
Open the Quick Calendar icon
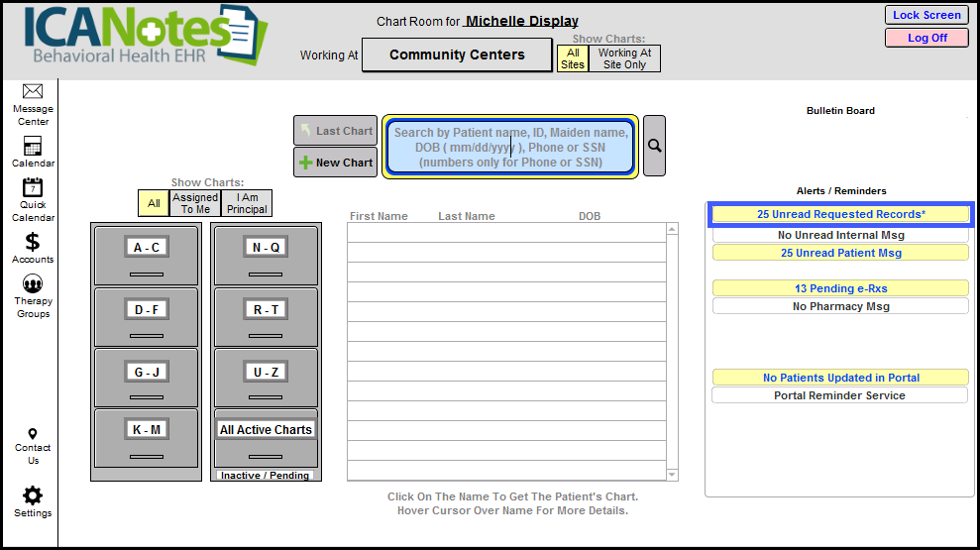click(33, 187)
